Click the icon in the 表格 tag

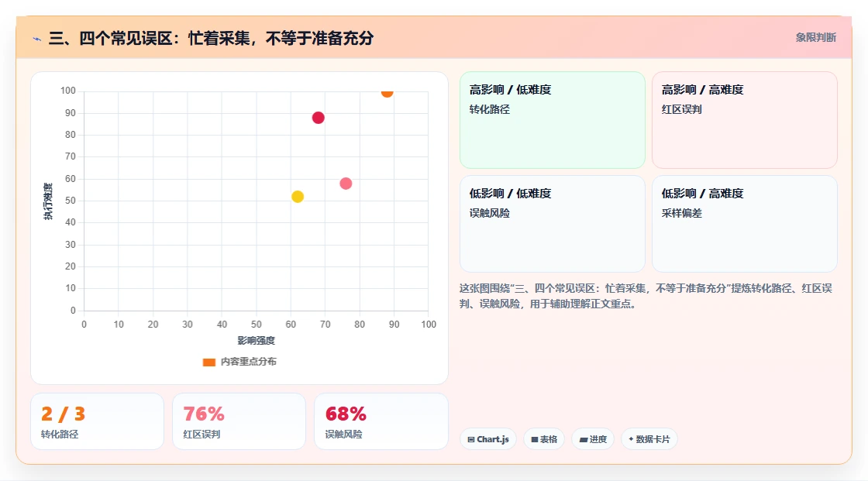point(535,439)
